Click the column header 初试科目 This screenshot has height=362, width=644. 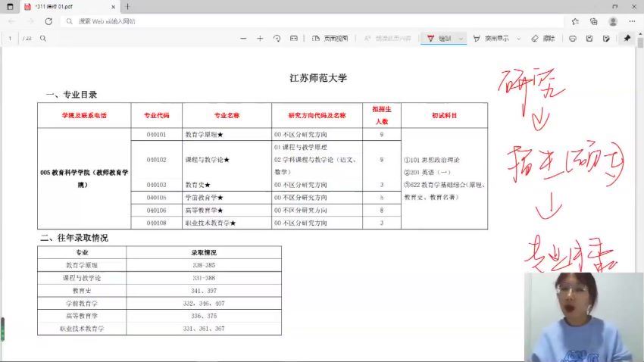445,115
